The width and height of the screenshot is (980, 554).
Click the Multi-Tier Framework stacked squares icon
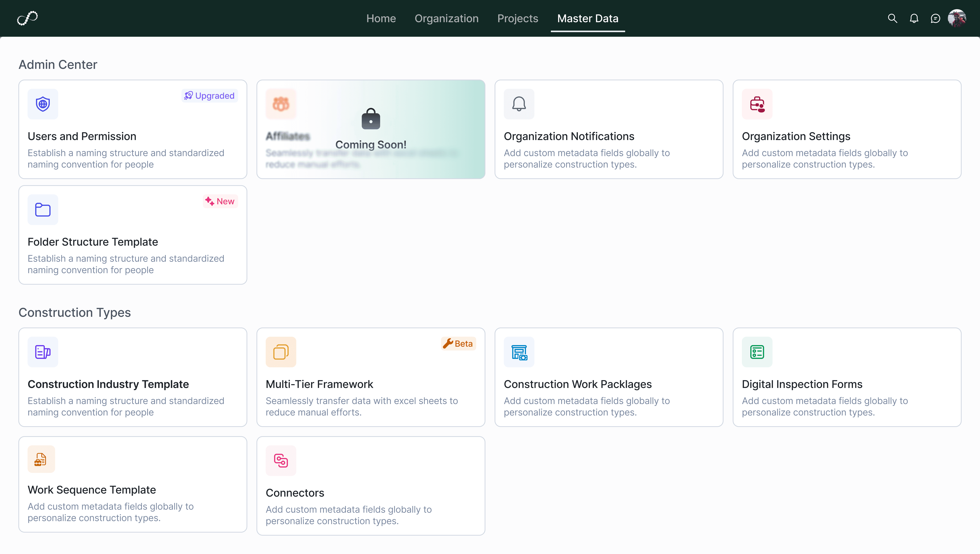[x=281, y=352]
